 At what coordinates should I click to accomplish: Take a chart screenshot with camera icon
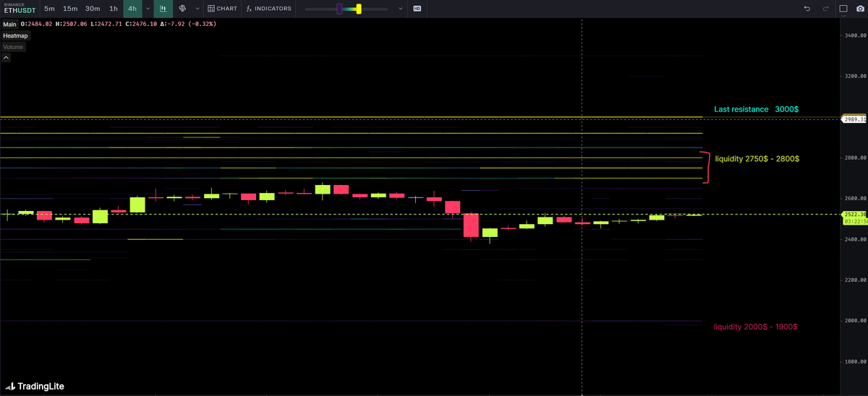[x=860, y=9]
